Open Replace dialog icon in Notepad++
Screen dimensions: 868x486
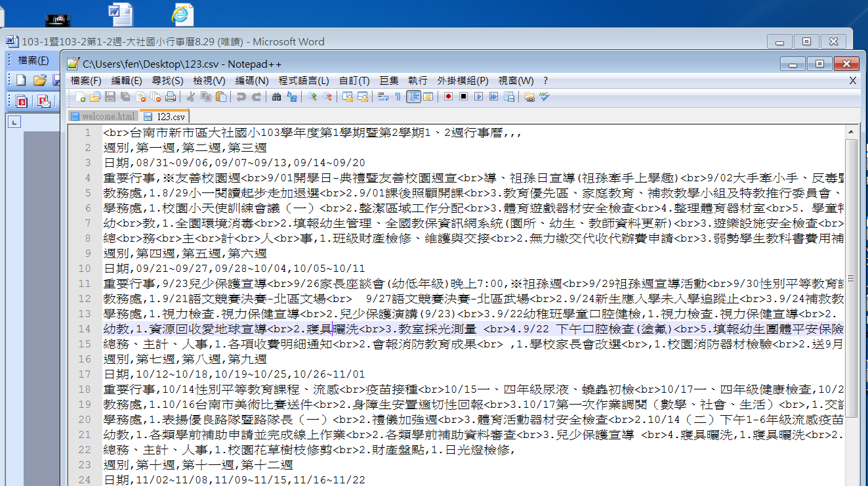coord(292,97)
